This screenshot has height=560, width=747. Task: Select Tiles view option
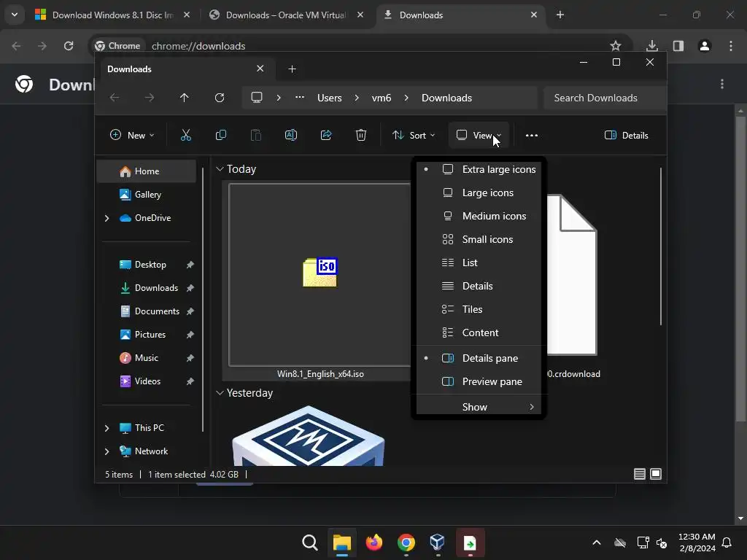coord(479,309)
